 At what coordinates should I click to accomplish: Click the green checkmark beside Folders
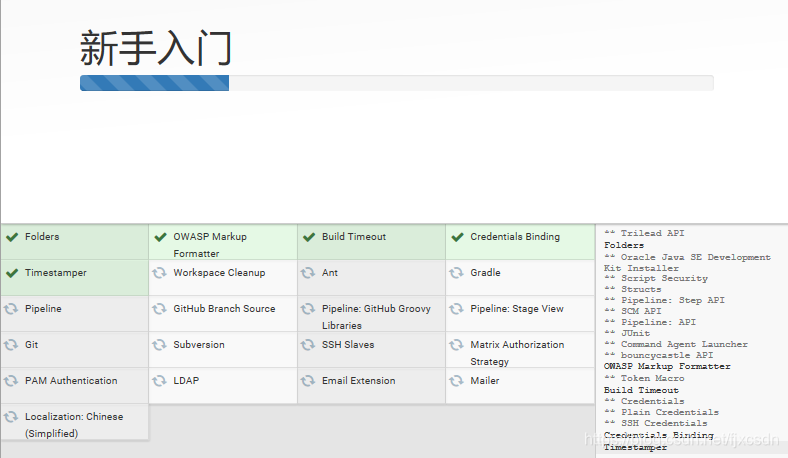click(x=12, y=237)
